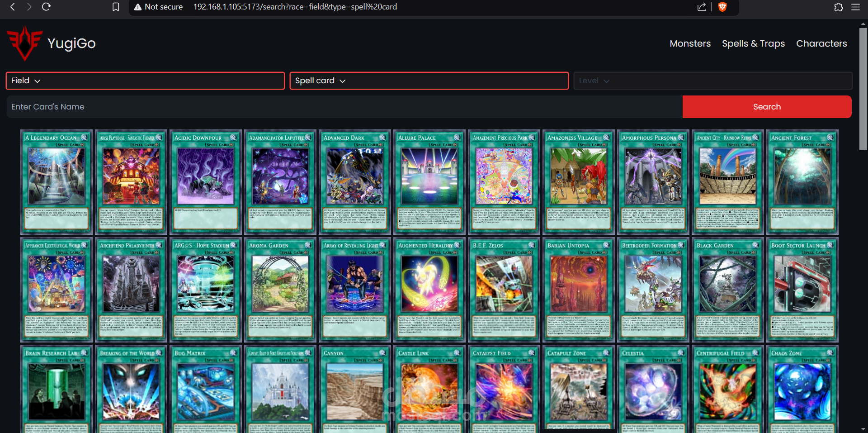Go to Spells & Traps page
The height and width of the screenshot is (433, 868).
tap(753, 43)
